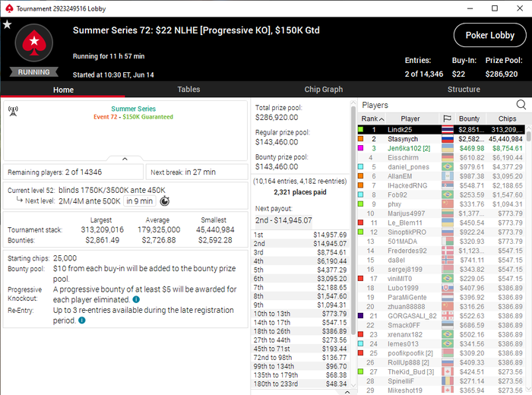
Task: Click Stasynych's Russian flag
Action: [x=448, y=139]
